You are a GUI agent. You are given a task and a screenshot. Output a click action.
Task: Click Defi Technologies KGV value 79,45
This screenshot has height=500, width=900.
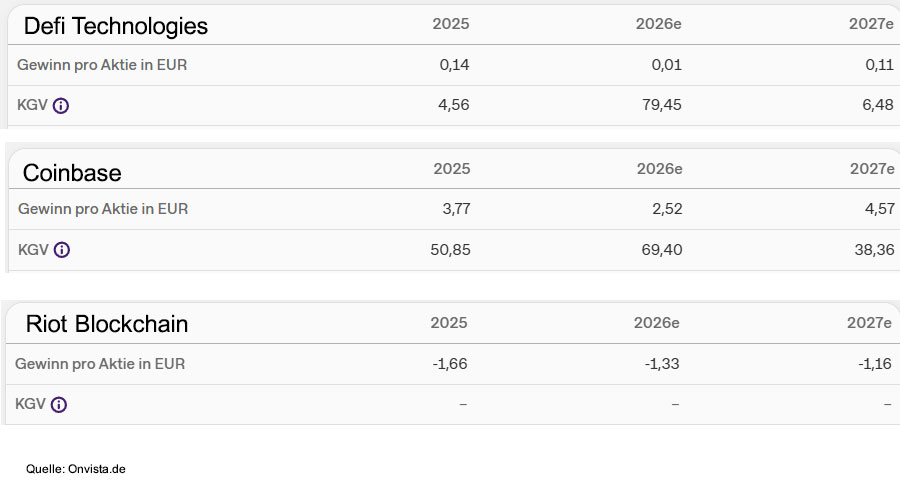click(660, 104)
